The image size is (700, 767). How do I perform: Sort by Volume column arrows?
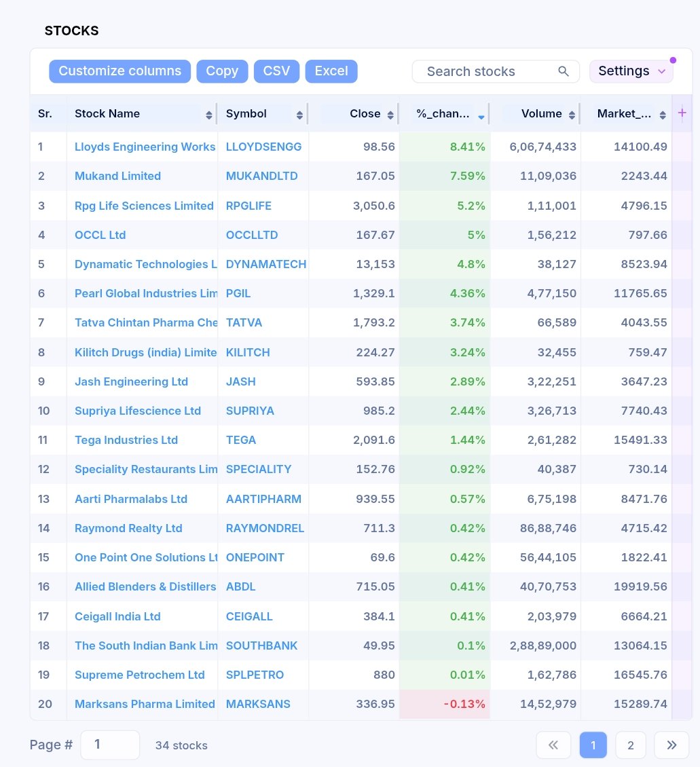click(572, 115)
